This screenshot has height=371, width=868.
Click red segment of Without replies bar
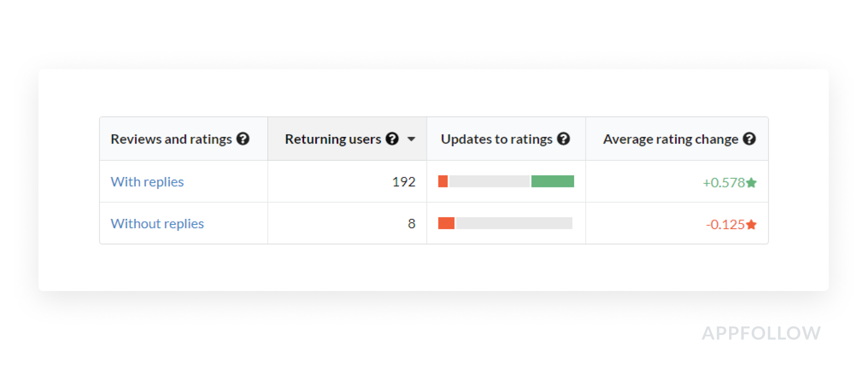pyautogui.click(x=446, y=223)
